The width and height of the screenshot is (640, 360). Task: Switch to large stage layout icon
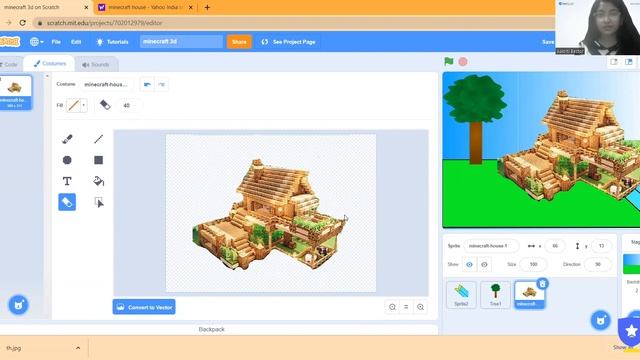point(629,62)
